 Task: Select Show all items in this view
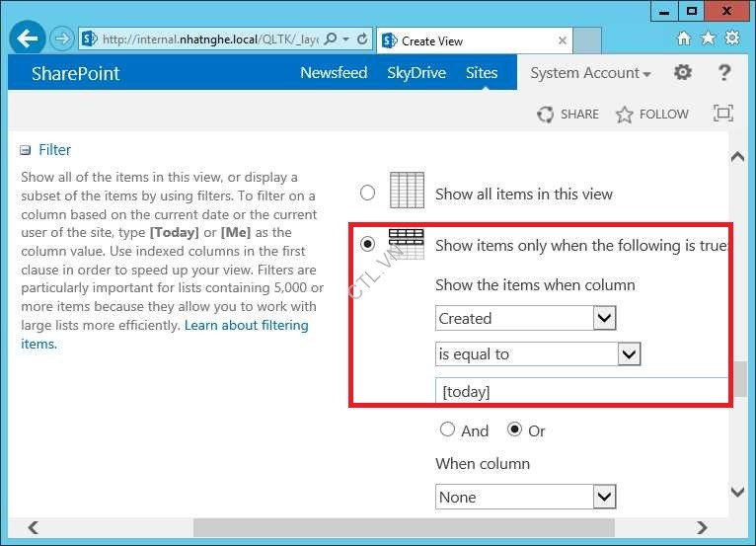tap(368, 193)
